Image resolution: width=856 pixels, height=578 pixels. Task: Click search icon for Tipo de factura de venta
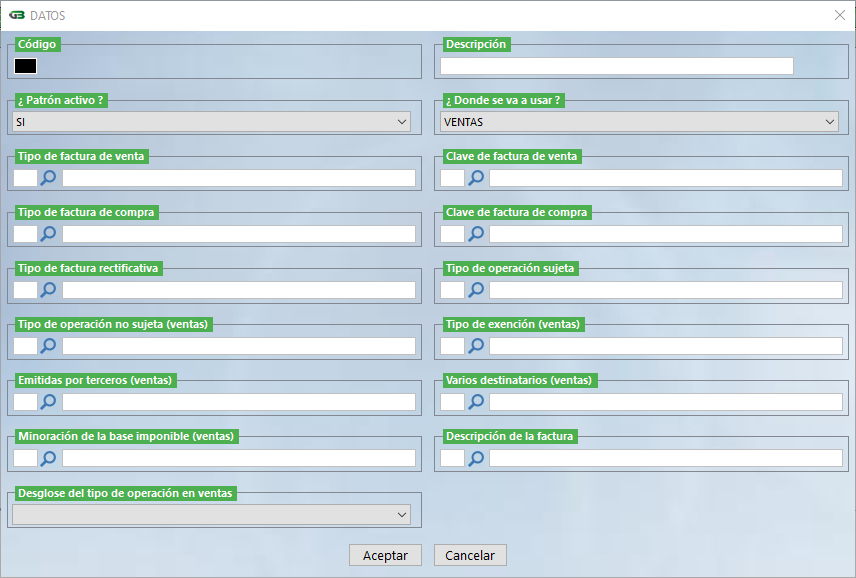pos(49,178)
